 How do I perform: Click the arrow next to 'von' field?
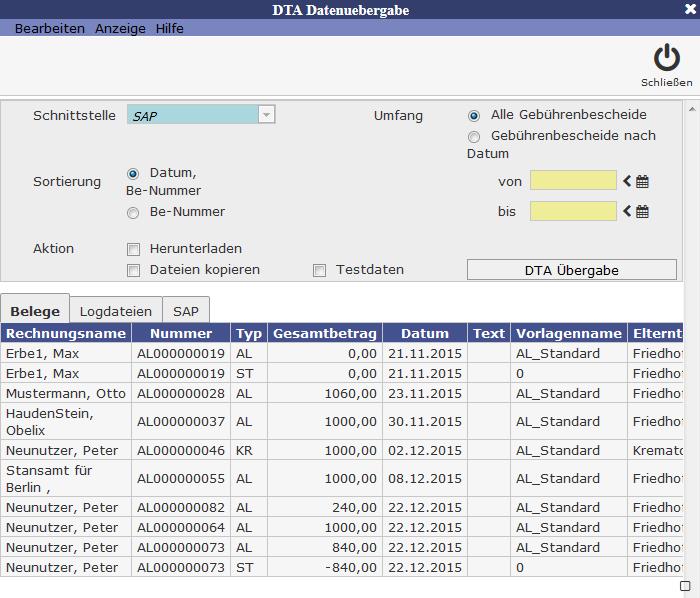tap(627, 181)
